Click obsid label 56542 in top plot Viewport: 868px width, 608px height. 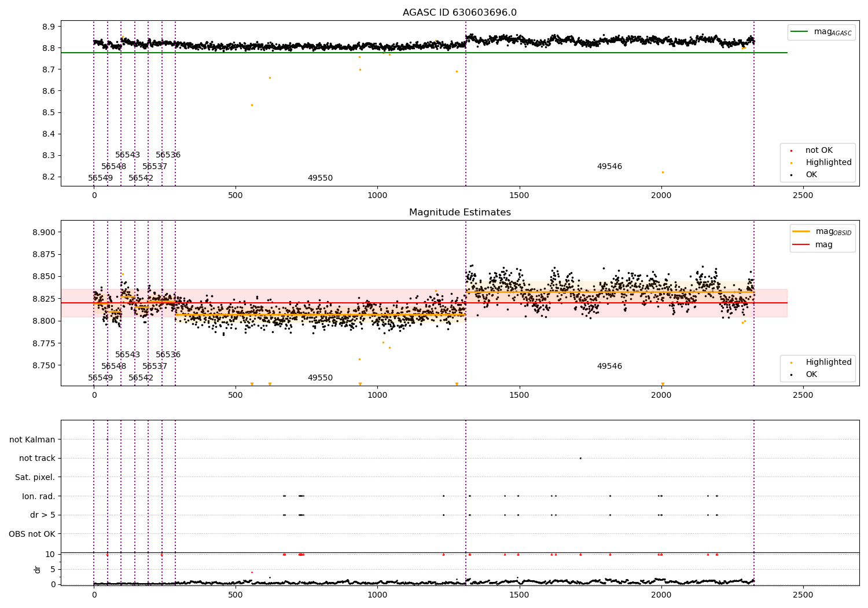click(x=141, y=178)
